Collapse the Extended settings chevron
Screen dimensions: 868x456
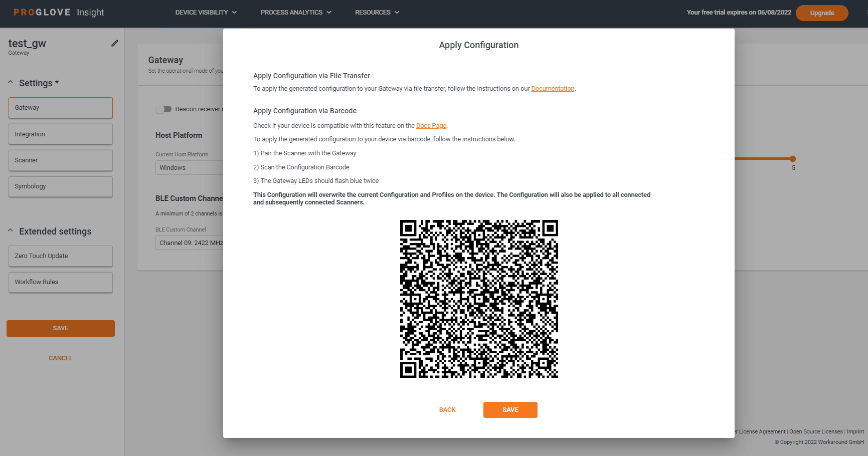(11, 231)
